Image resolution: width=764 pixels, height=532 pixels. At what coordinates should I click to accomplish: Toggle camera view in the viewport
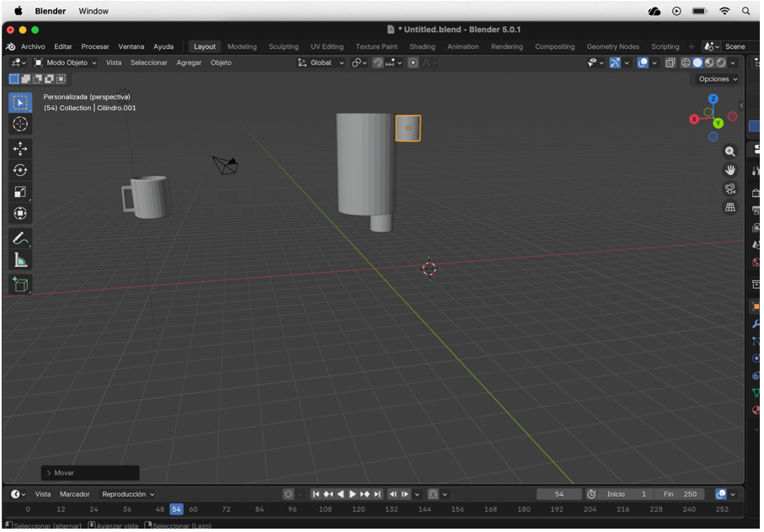pyautogui.click(x=730, y=189)
